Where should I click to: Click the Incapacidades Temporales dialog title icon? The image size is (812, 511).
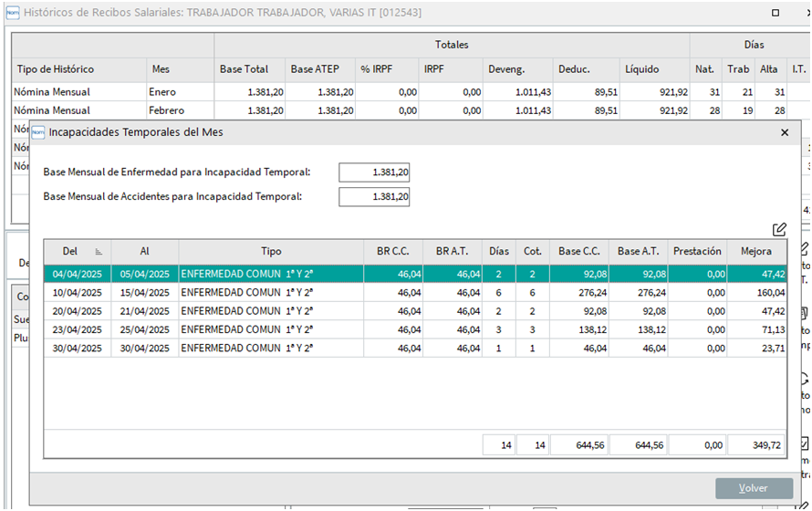(x=38, y=131)
